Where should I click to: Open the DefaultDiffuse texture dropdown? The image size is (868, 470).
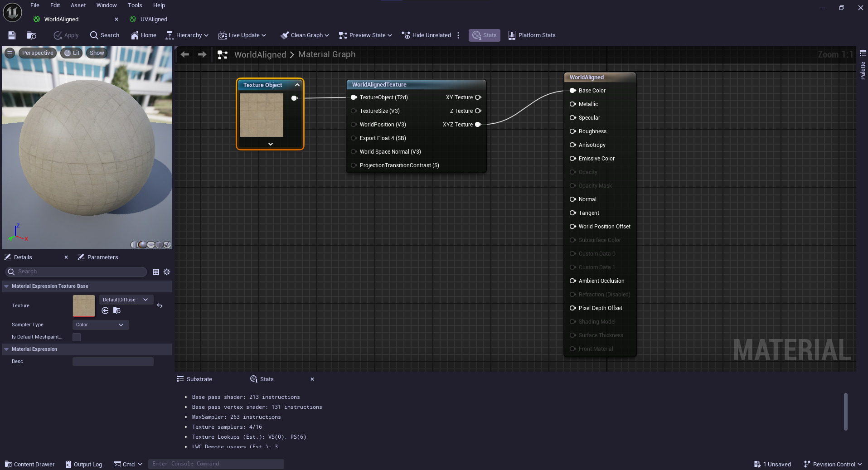pos(126,300)
